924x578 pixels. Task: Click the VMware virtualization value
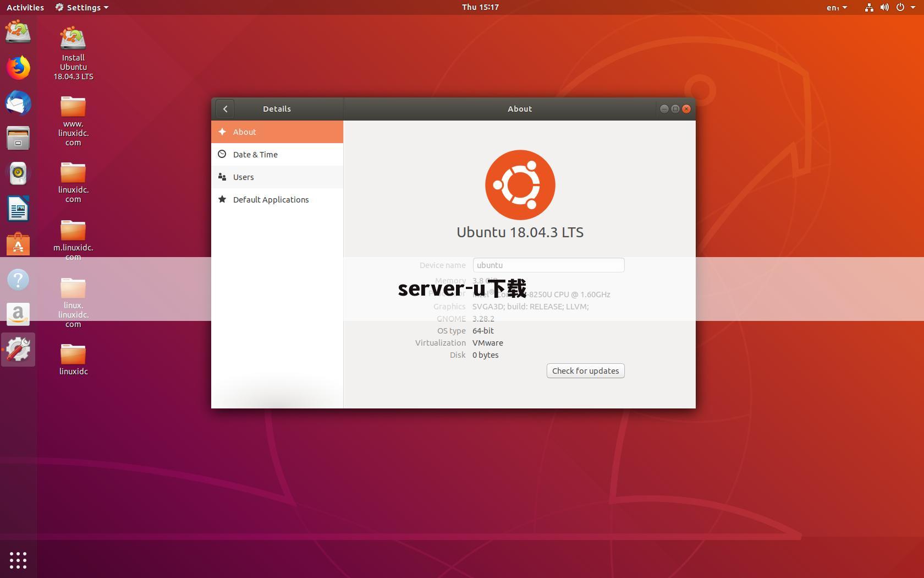pos(488,343)
